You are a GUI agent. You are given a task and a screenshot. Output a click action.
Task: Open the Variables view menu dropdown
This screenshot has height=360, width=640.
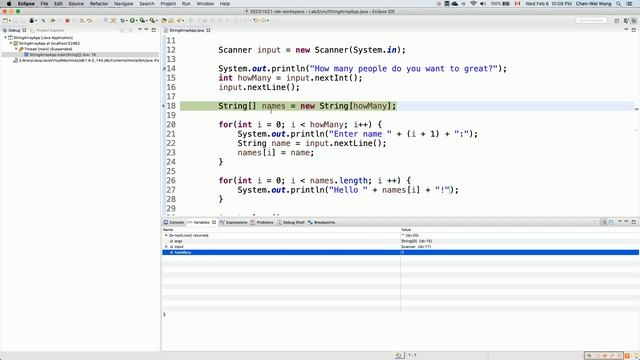click(x=620, y=222)
